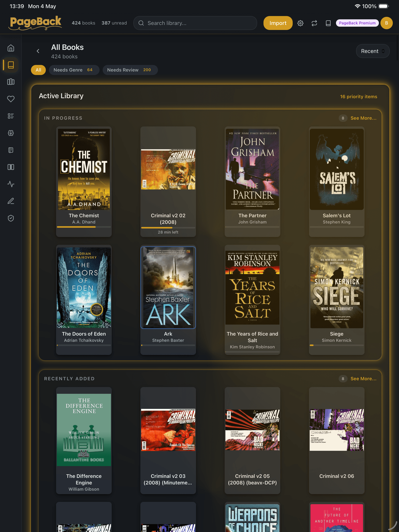This screenshot has height=532, width=399.
Task: Open the brain insights sidebar icon
Action: 11,133
